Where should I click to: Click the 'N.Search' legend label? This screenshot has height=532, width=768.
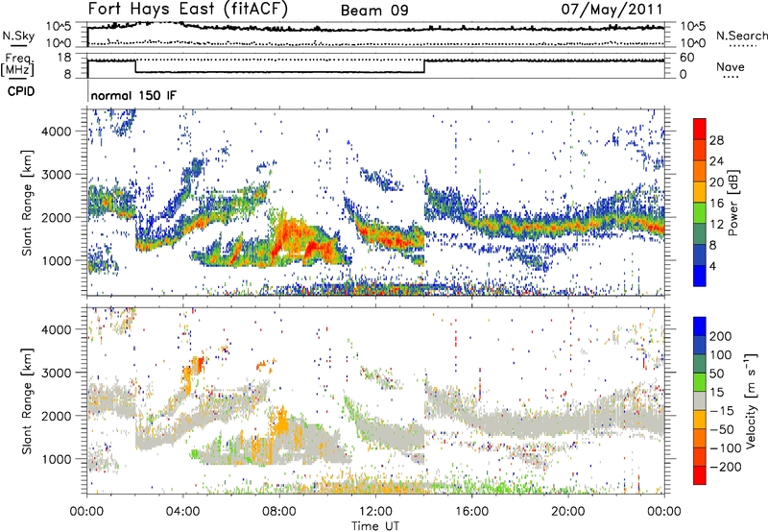click(741, 36)
